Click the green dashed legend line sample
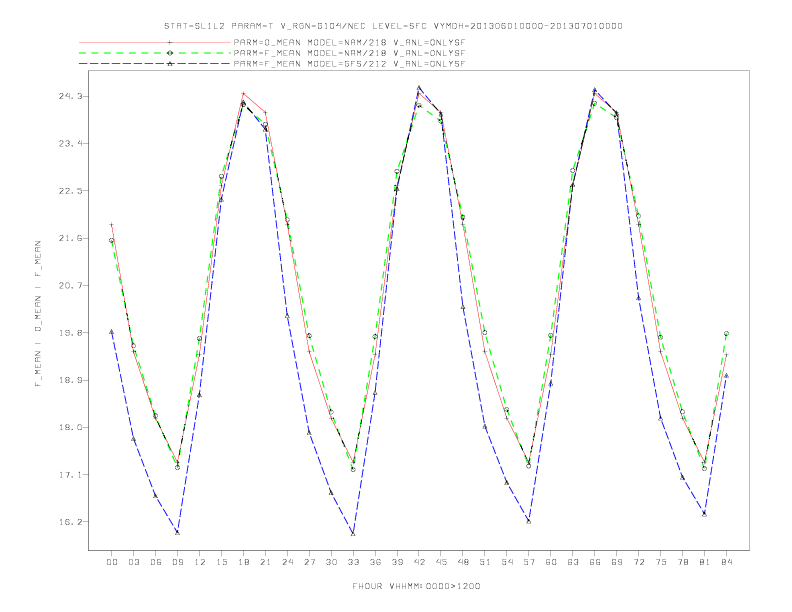Screen dimensions: 792x612 point(155,53)
